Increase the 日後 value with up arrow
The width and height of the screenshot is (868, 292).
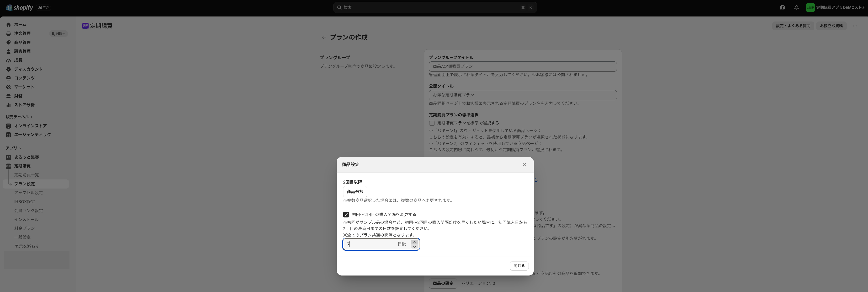pos(414,242)
